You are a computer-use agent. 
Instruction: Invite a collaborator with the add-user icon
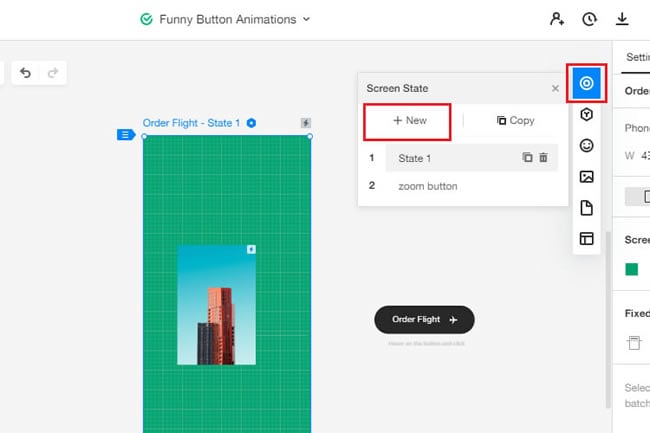[557, 19]
